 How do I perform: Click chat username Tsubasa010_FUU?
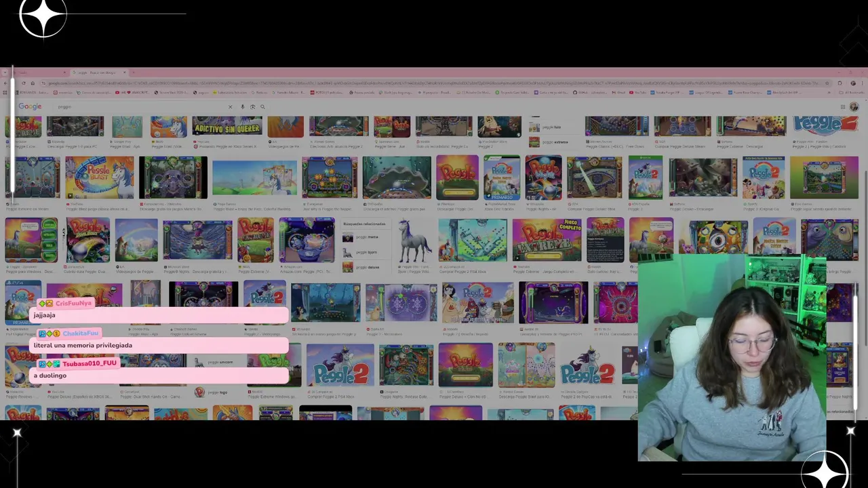(90, 363)
